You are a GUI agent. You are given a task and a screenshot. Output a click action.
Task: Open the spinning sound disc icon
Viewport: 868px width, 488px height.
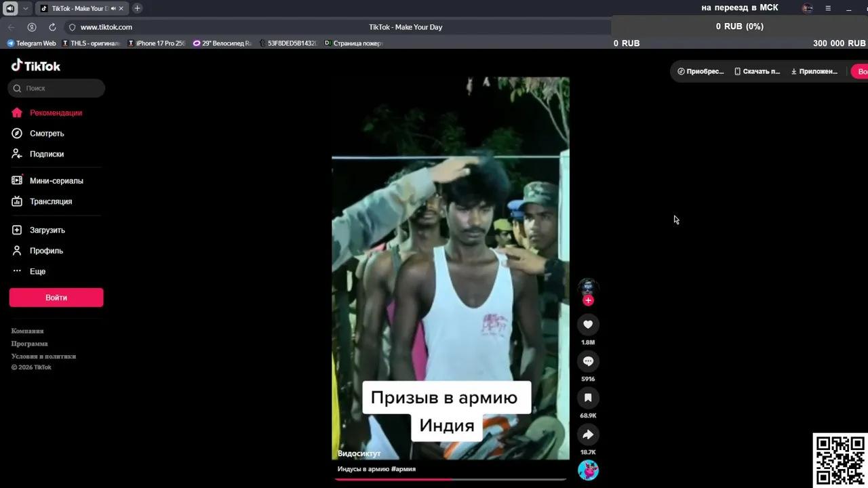588,470
